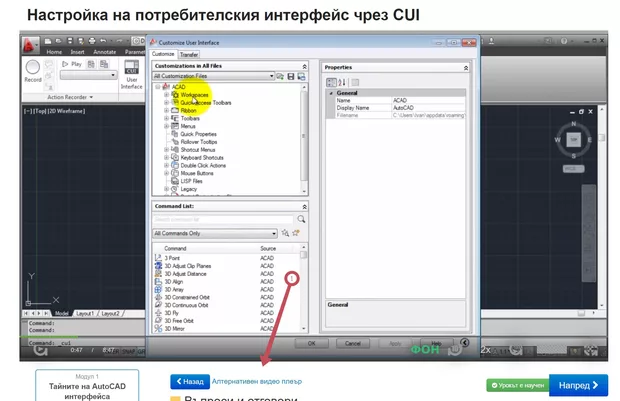Click the display image manager icon
620x401 pixels.
[x=301, y=76]
